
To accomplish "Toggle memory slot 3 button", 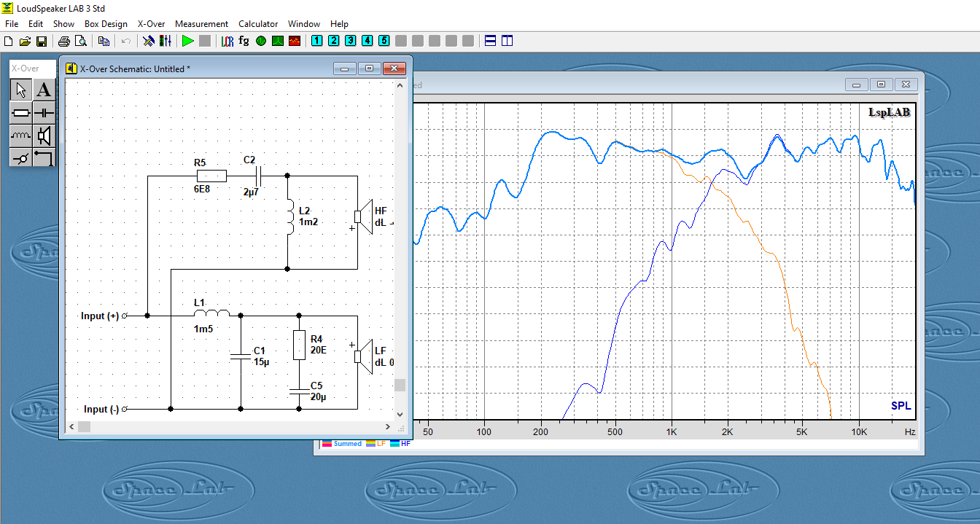I will tap(350, 41).
